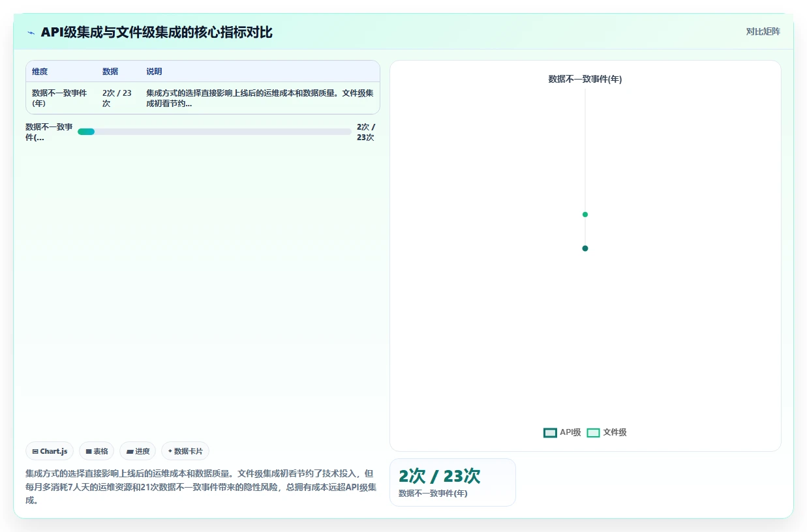Select the 数据 column header

click(110, 72)
